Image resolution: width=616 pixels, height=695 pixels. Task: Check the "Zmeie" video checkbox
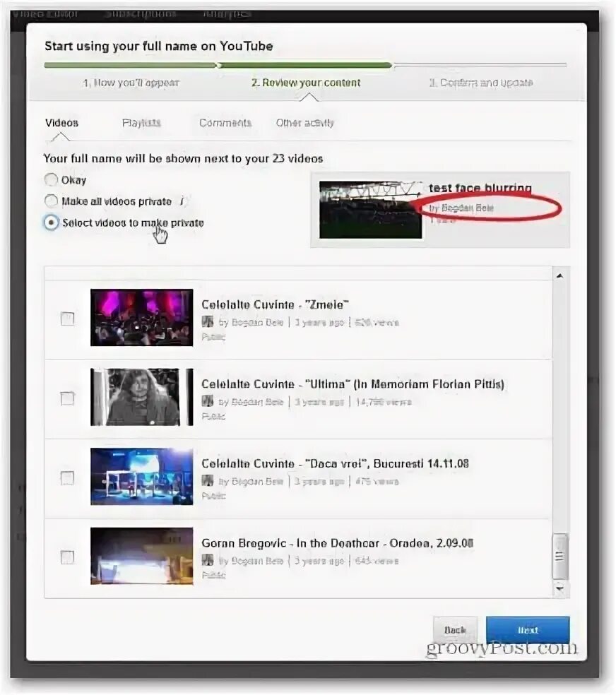click(67, 319)
